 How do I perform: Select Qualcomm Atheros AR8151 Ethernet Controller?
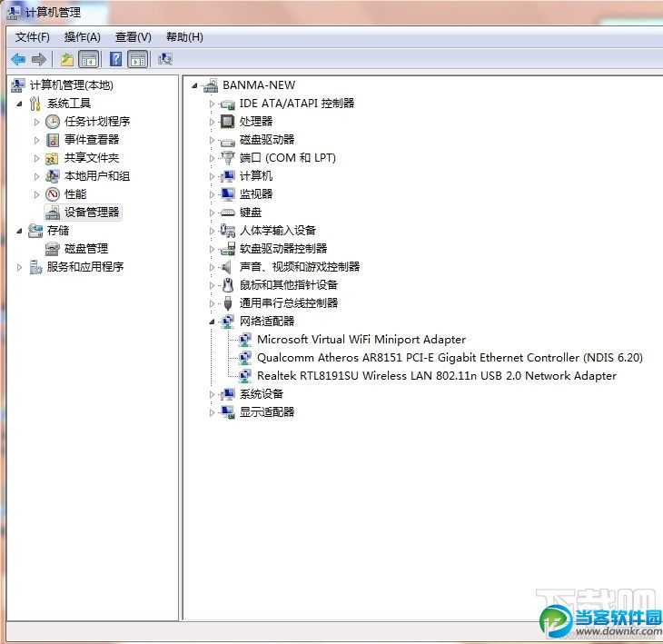[450, 358]
